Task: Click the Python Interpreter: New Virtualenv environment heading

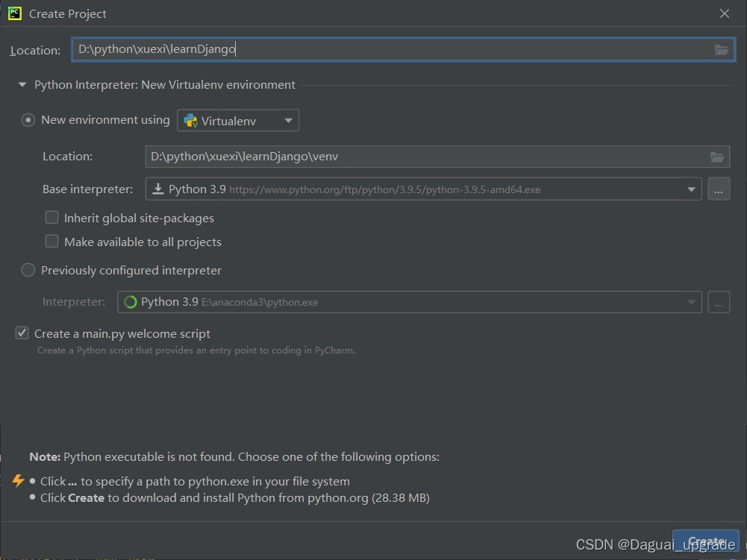Action: click(x=165, y=85)
